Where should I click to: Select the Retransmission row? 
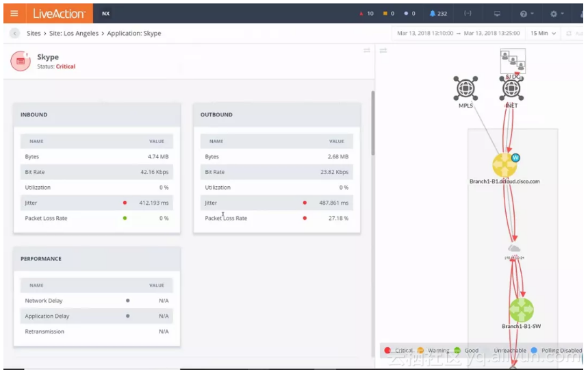coord(97,332)
